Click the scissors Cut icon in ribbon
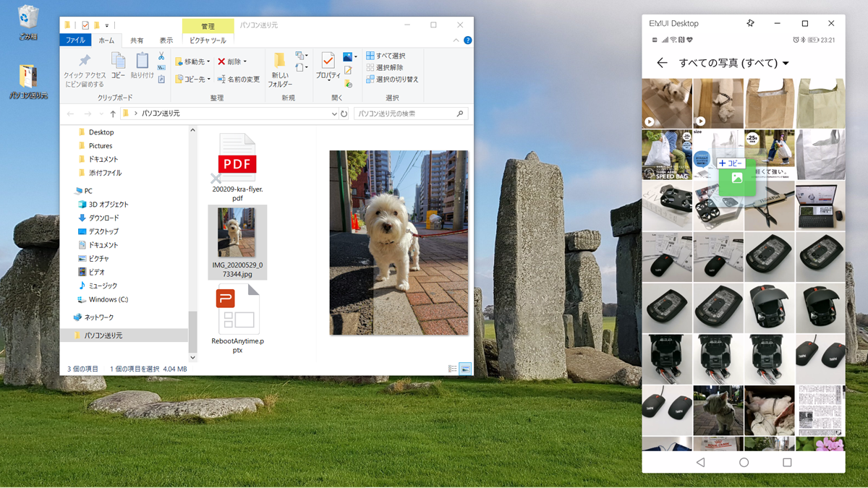This screenshot has width=868, height=488. pyautogui.click(x=161, y=56)
